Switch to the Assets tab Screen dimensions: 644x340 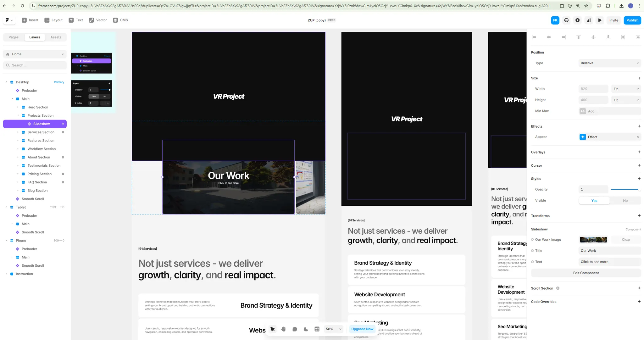pyautogui.click(x=56, y=37)
